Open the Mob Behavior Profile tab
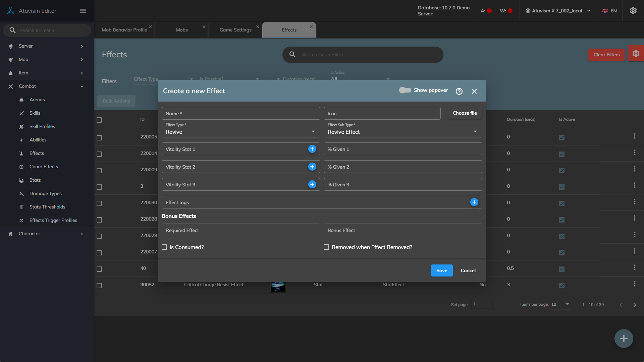 (x=124, y=30)
